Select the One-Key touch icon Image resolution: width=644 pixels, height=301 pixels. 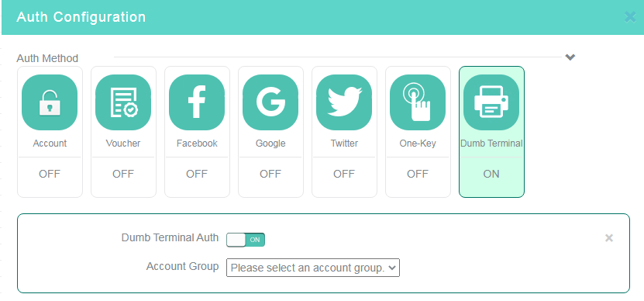point(418,102)
